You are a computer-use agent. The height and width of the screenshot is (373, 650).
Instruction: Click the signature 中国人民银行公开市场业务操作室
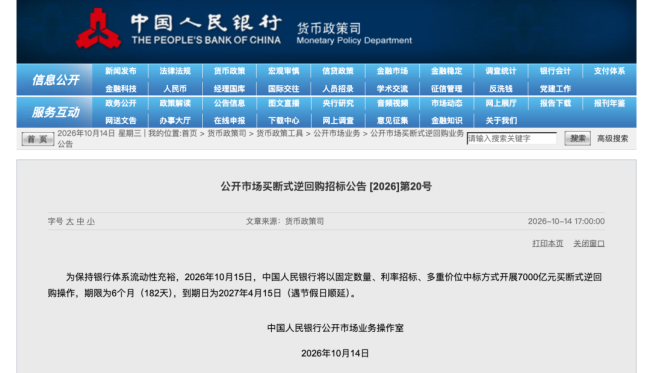335,328
